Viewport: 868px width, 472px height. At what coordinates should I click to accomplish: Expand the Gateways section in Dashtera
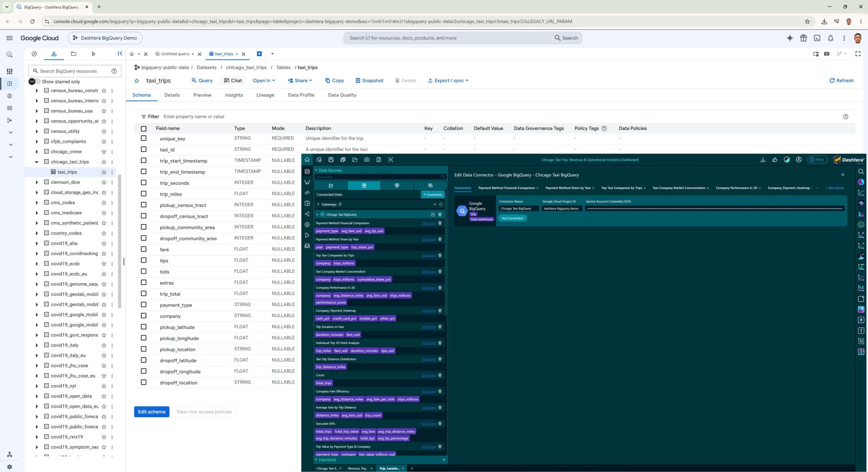point(318,204)
